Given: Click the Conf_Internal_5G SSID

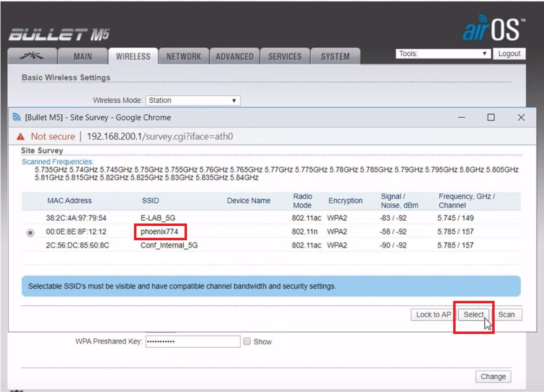Looking at the screenshot, I should 169,245.
